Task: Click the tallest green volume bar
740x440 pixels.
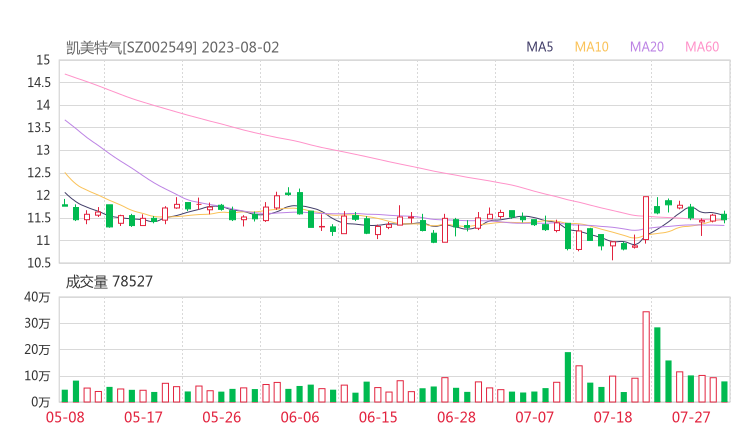Action: [657, 365]
